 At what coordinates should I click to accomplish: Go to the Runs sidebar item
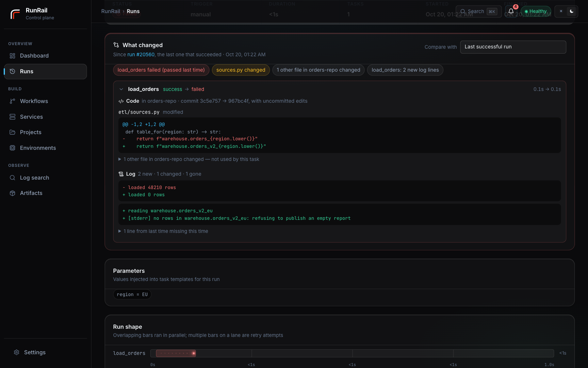pyautogui.click(x=45, y=72)
